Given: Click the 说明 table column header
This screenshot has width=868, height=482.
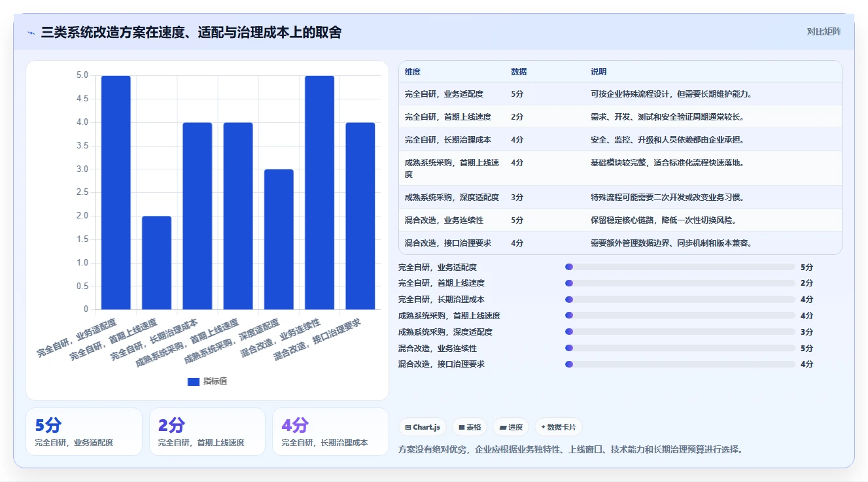Looking at the screenshot, I should tap(599, 72).
